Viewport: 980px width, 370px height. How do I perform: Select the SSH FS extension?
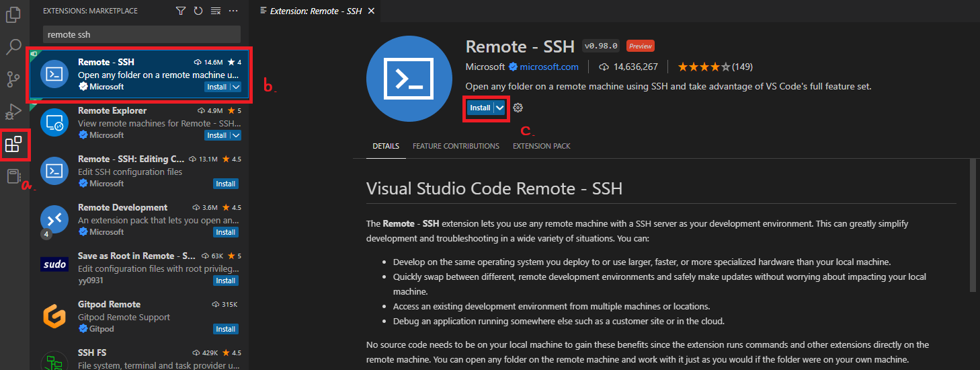(139, 355)
